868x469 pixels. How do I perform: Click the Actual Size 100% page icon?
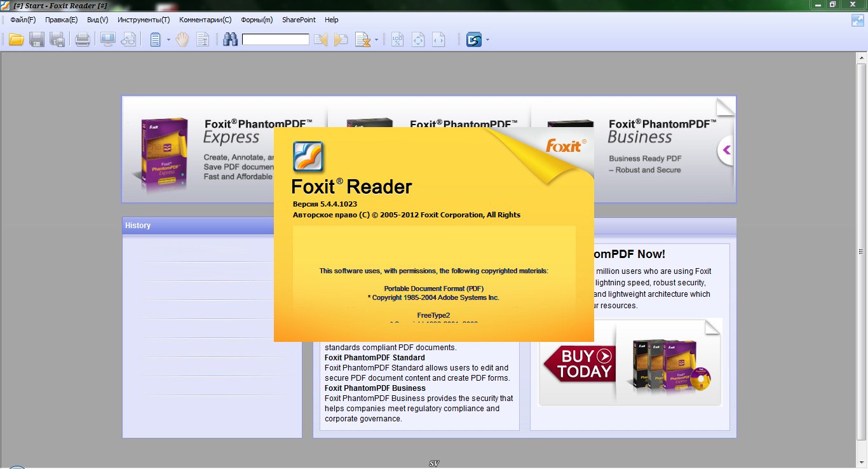397,40
